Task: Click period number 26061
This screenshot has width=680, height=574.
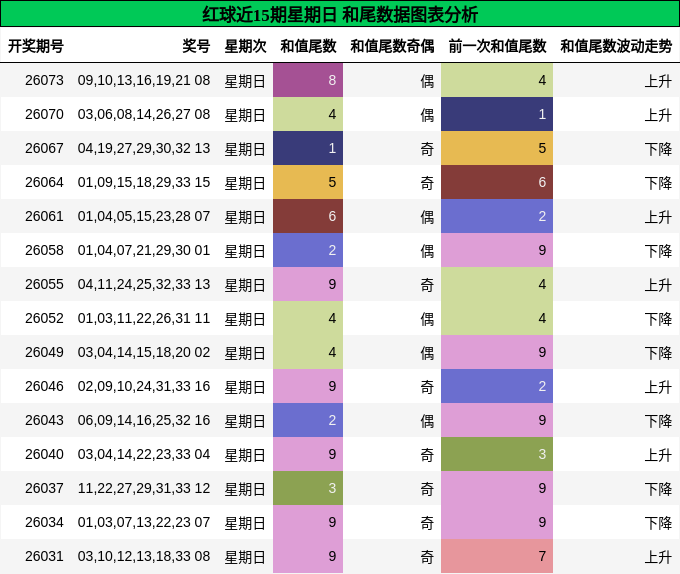Action: (x=44, y=216)
